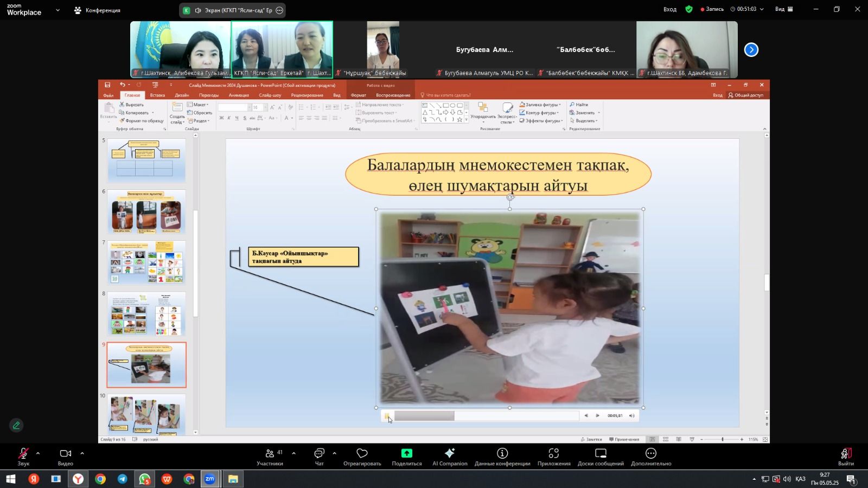Expand video options arrow next to camera
The width and height of the screenshot is (868, 488).
point(82,453)
